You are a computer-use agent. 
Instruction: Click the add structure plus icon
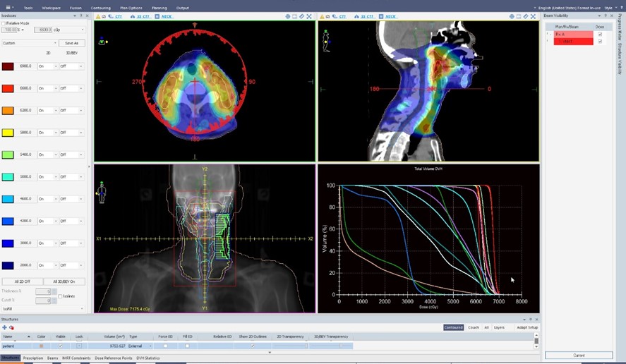click(4, 327)
